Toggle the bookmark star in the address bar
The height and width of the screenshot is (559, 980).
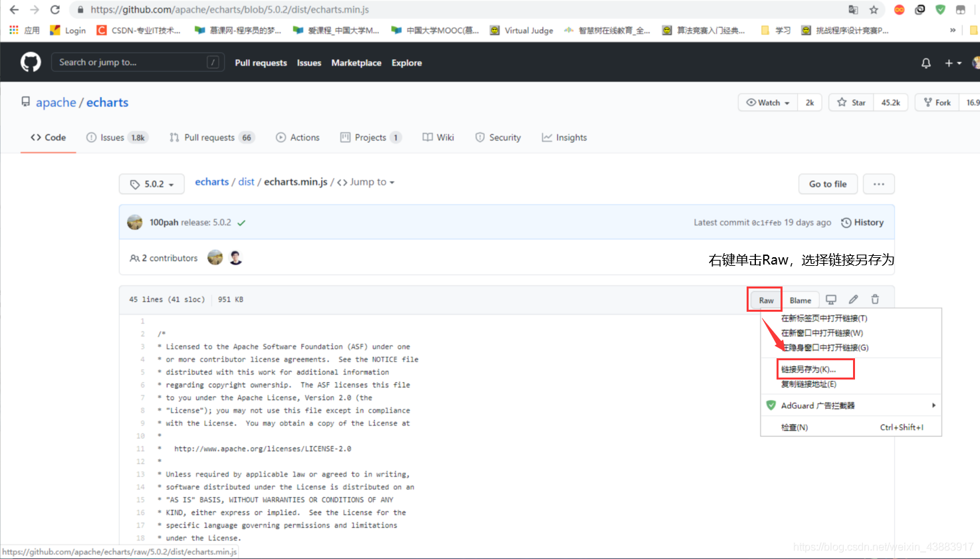coord(874,10)
